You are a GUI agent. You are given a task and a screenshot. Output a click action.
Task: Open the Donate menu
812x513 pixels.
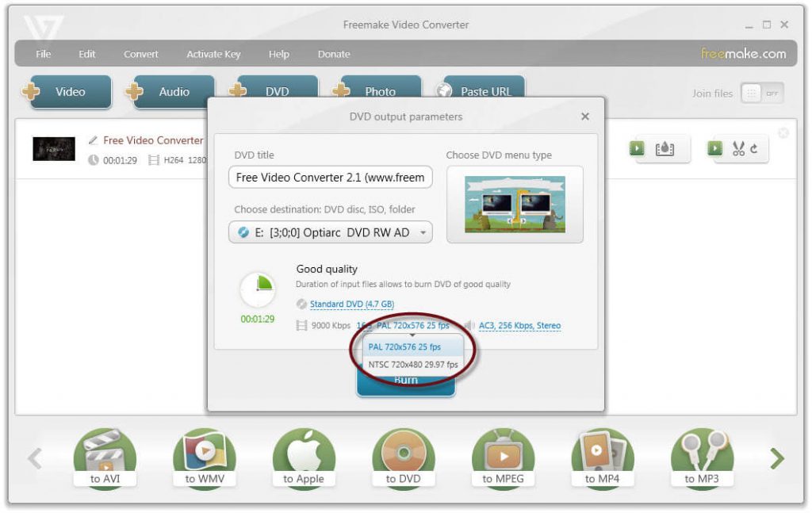point(334,54)
